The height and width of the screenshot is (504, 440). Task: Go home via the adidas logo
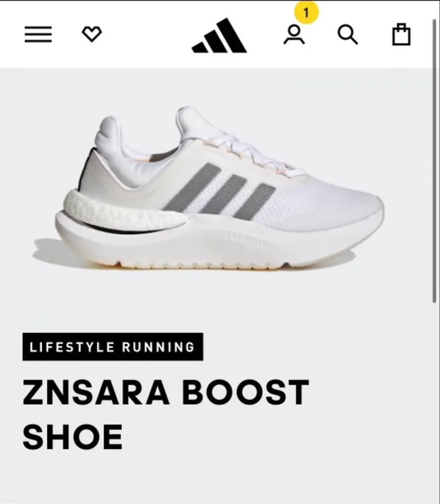pos(219,35)
